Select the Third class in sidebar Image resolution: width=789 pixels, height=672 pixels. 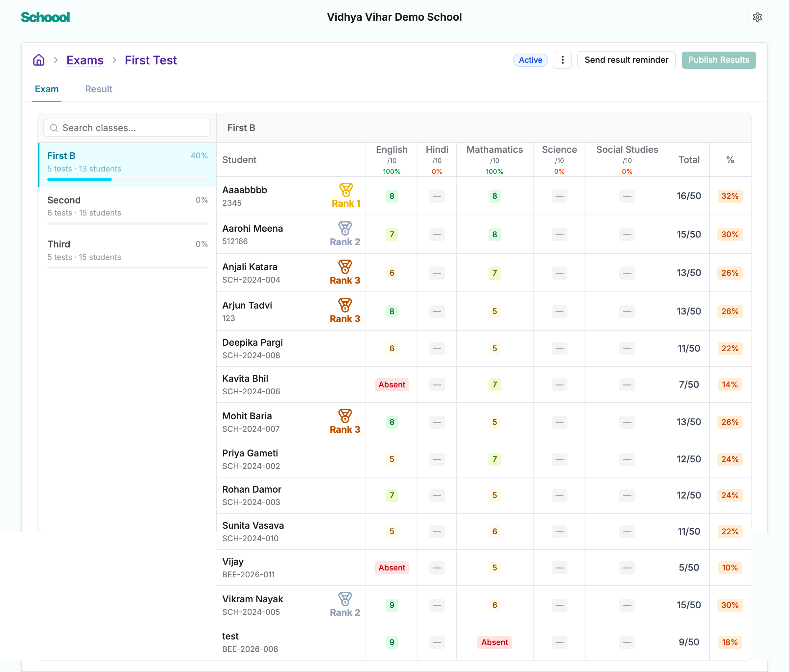pos(128,253)
